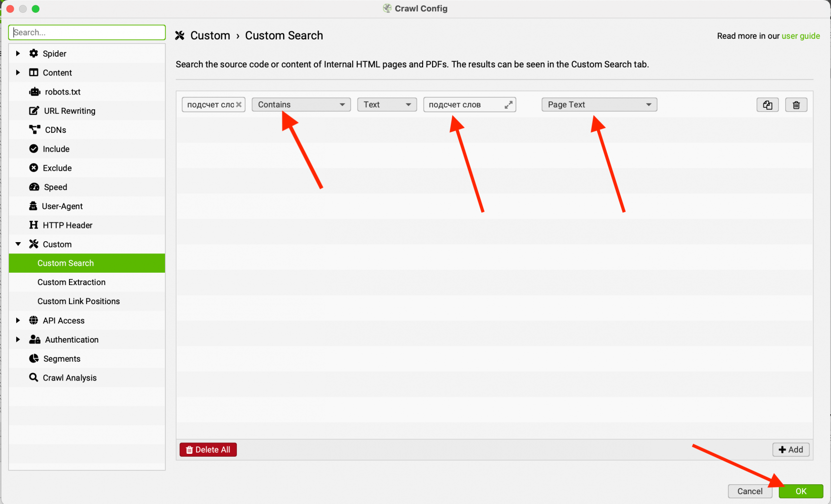Click the sidebar Search field
The image size is (831, 504).
(87, 32)
